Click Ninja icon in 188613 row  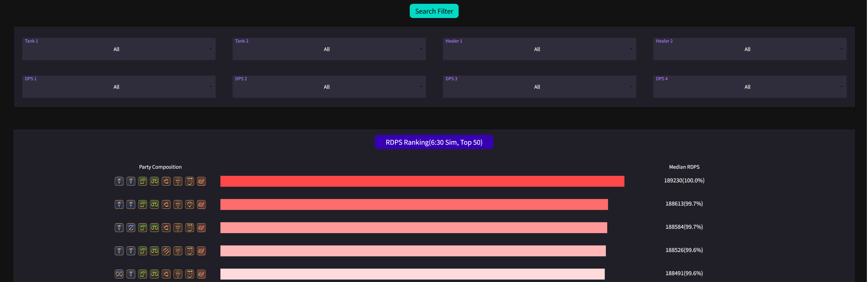(x=166, y=204)
